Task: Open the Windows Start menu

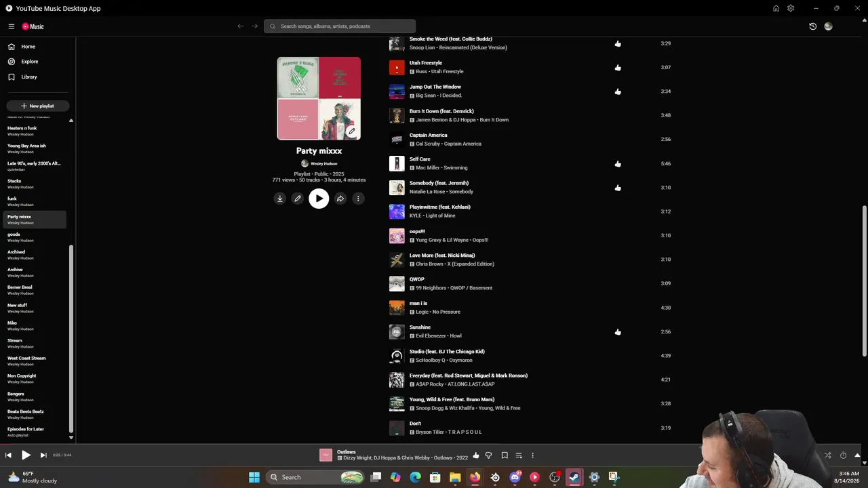Action: 254,477
